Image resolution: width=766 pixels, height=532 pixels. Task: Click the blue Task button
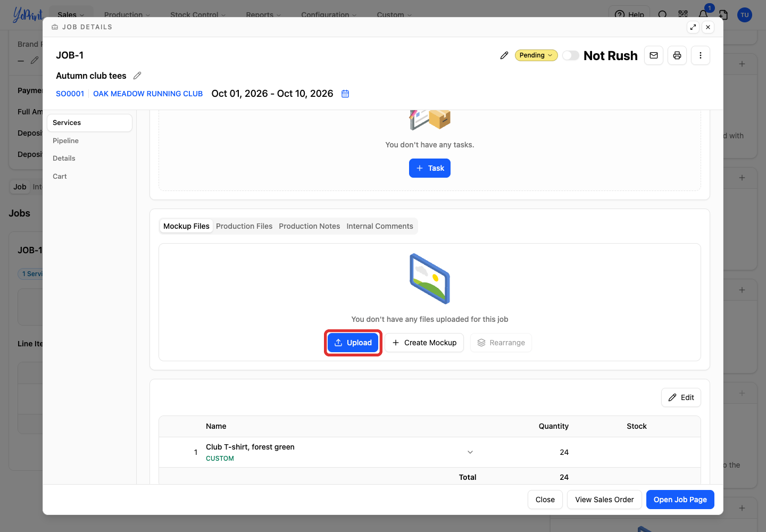tap(430, 168)
